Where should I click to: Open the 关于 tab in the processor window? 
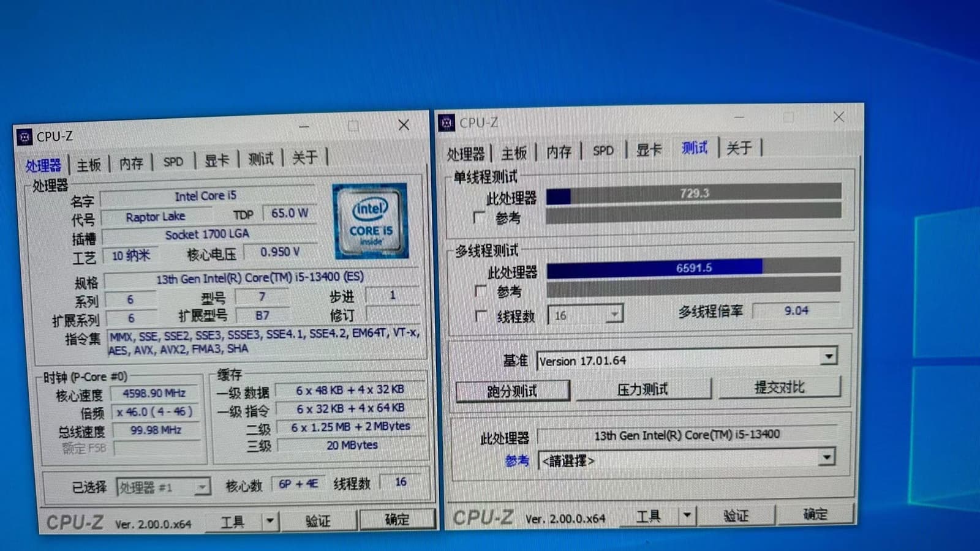click(x=305, y=158)
